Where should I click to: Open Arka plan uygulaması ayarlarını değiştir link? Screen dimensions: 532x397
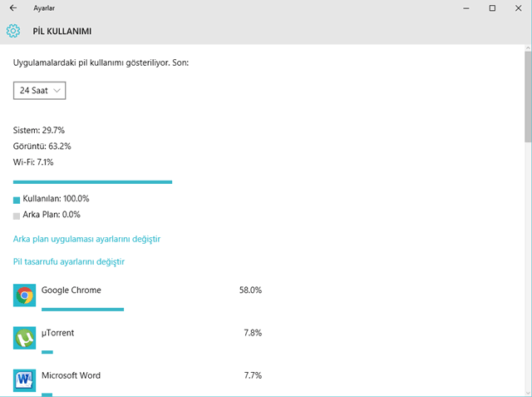point(86,239)
